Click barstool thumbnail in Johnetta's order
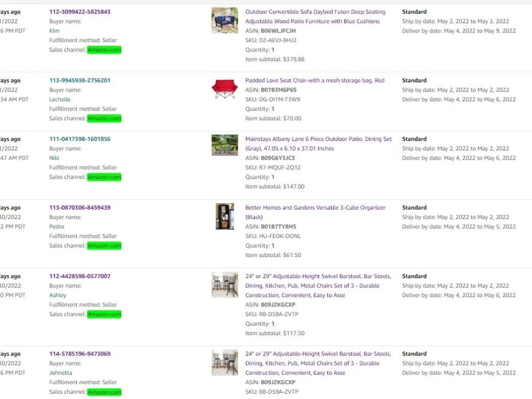Image resolution: width=532 pixels, height=399 pixels. click(225, 362)
